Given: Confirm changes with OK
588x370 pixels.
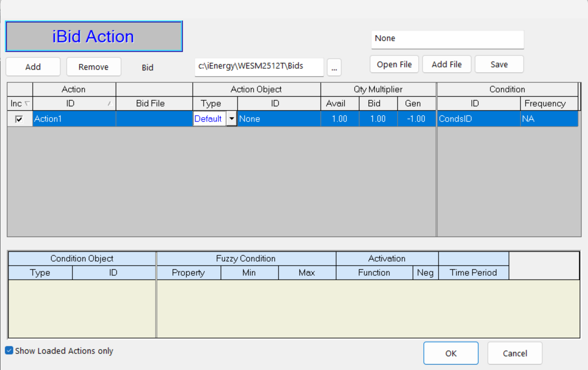Looking at the screenshot, I should (x=451, y=353).
